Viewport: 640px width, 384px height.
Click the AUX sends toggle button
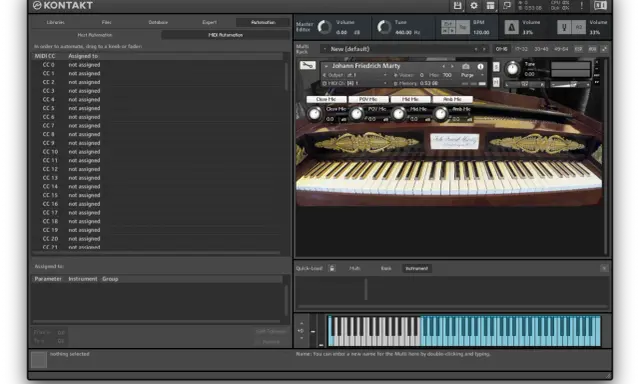click(592, 49)
